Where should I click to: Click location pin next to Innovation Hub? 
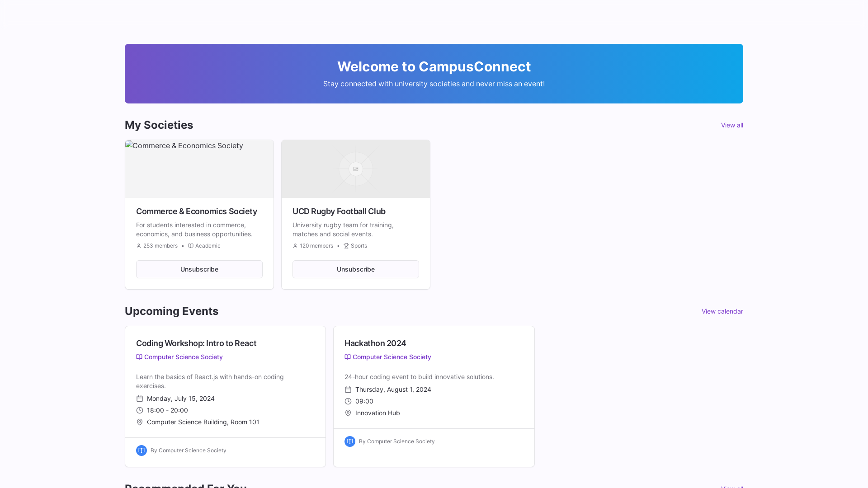click(348, 413)
